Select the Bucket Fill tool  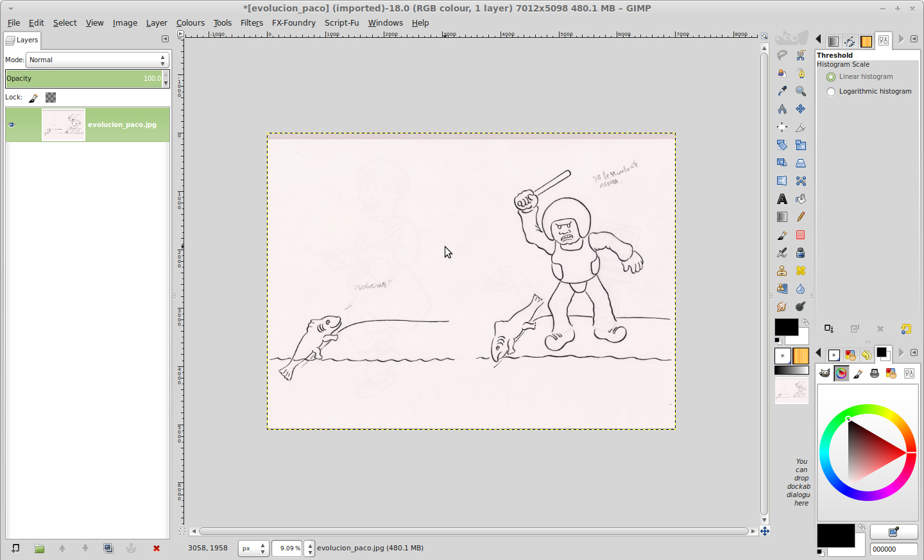(801, 199)
